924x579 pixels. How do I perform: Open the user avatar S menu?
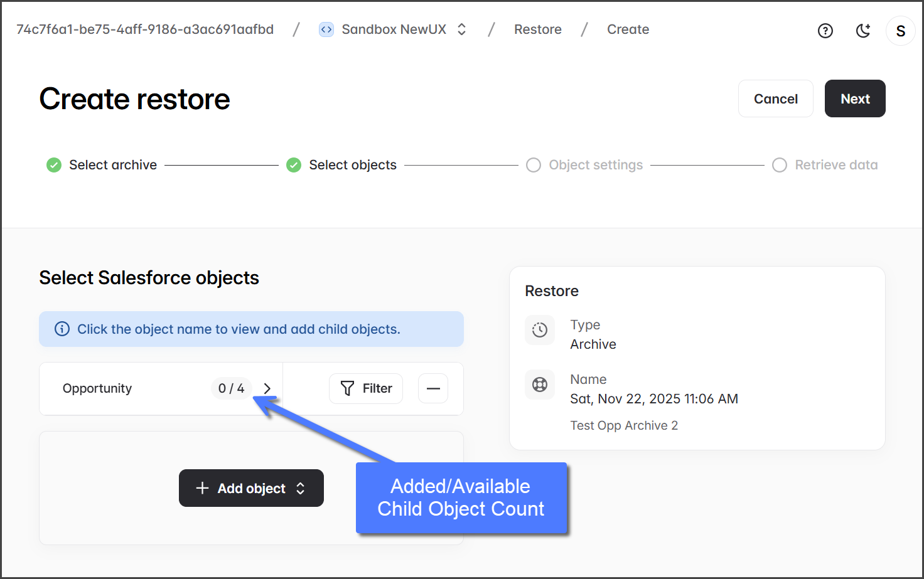(x=900, y=31)
